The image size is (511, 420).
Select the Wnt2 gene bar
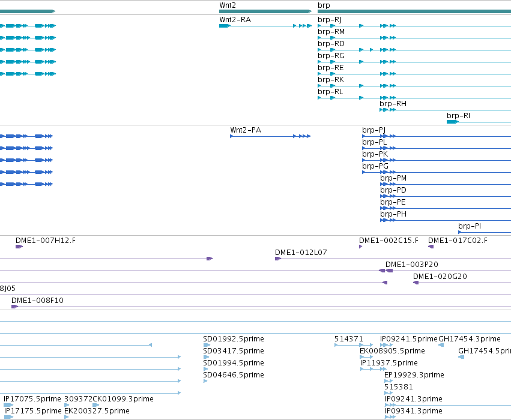click(x=265, y=11)
